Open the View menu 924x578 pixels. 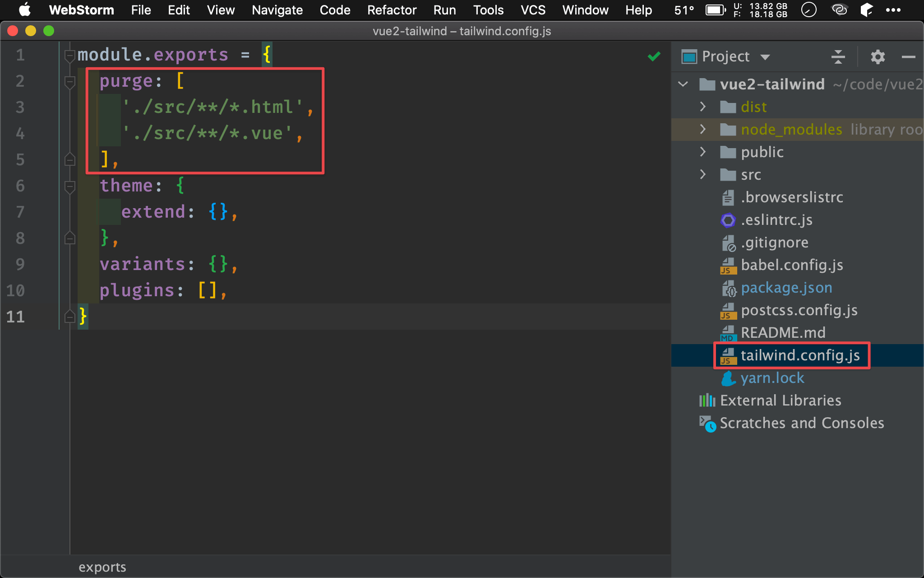(221, 10)
